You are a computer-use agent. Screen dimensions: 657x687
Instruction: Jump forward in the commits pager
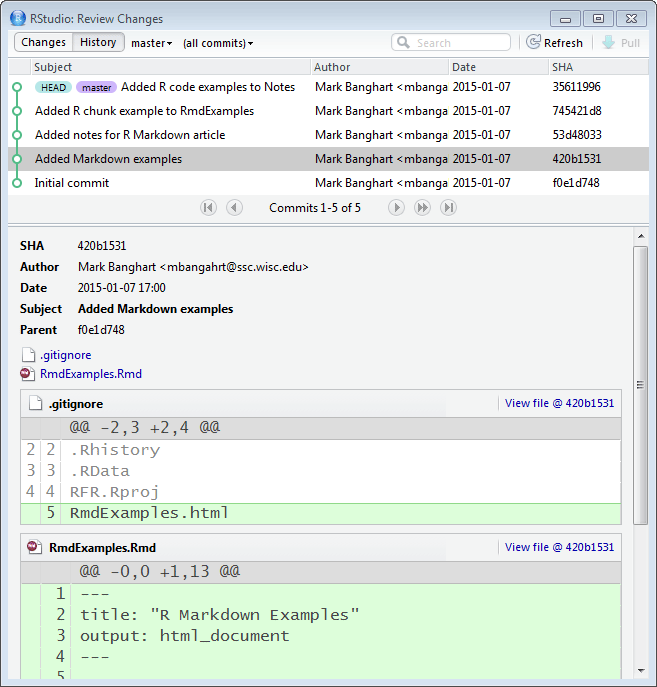(422, 207)
